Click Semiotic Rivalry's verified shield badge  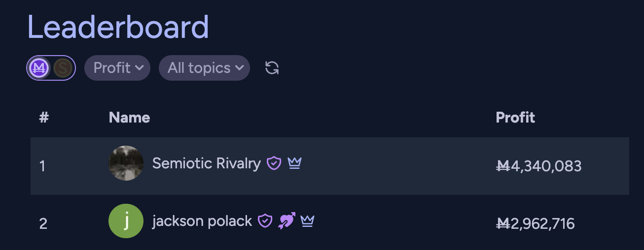274,163
